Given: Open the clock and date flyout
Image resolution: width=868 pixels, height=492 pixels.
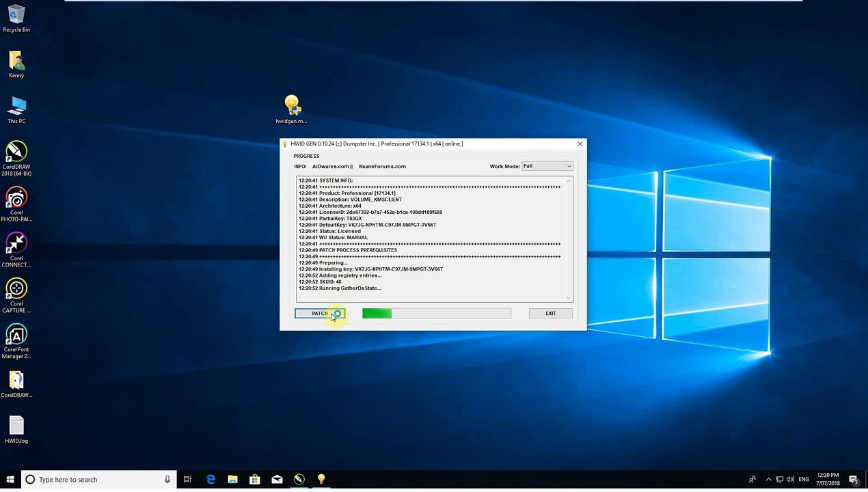Looking at the screenshot, I should 828,479.
